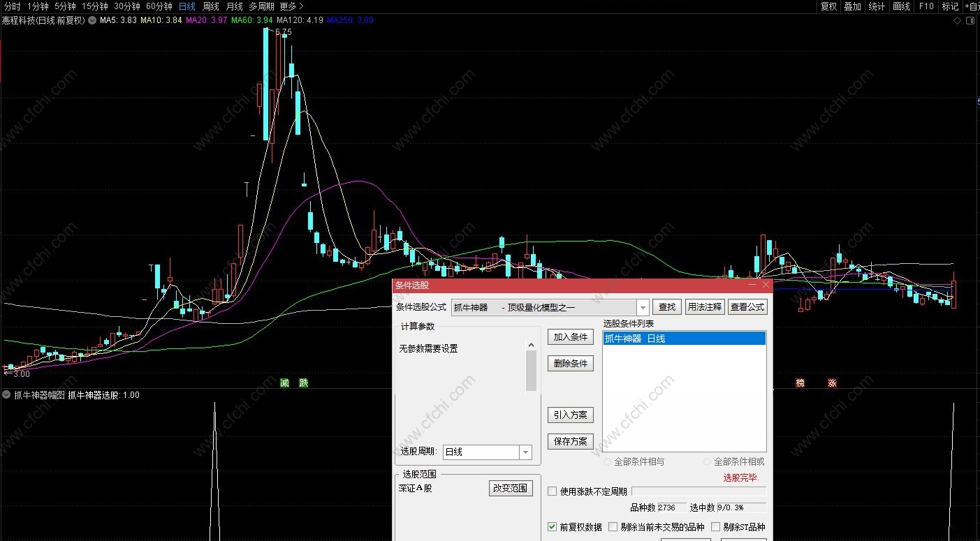Minimize the 条件选股 dialog
The width and height of the screenshot is (980, 541).
tap(752, 285)
